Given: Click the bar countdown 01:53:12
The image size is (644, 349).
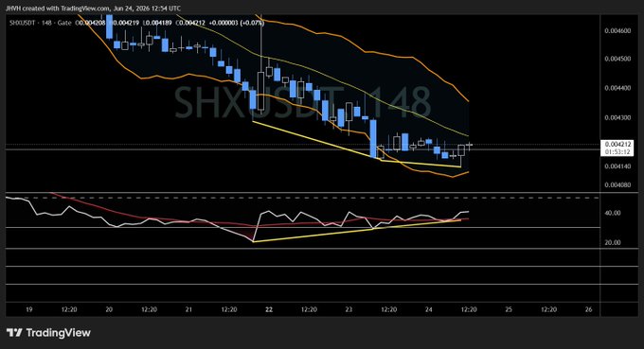Looking at the screenshot, I should coord(617,151).
